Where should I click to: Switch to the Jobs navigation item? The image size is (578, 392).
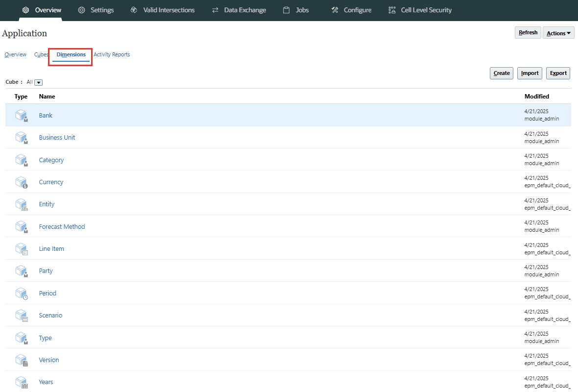coord(302,10)
